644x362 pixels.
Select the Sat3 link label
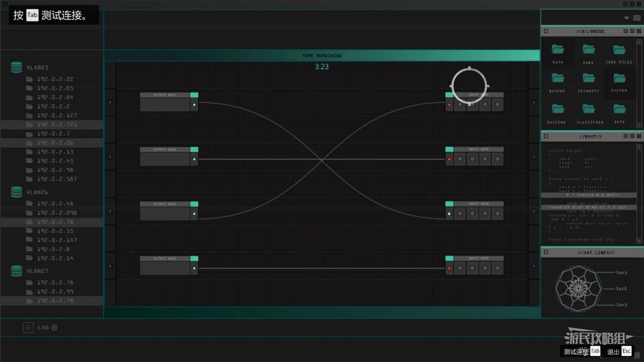pos(622,305)
